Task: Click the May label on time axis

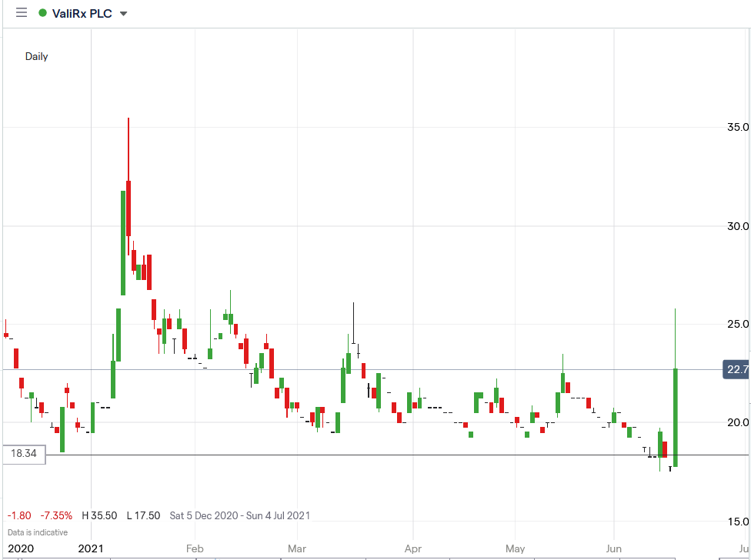Action: pos(516,548)
